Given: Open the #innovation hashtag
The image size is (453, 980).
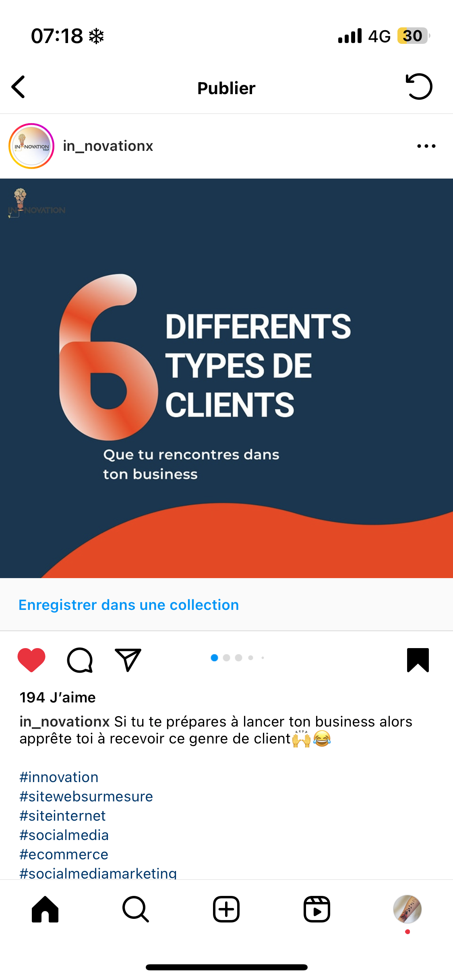Looking at the screenshot, I should pos(59,777).
